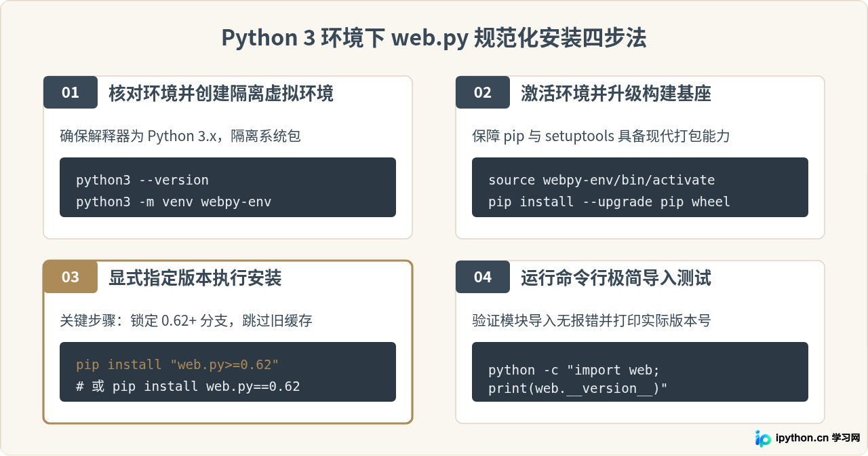Click the step number badge 03
The height and width of the screenshot is (456, 868).
tap(71, 277)
